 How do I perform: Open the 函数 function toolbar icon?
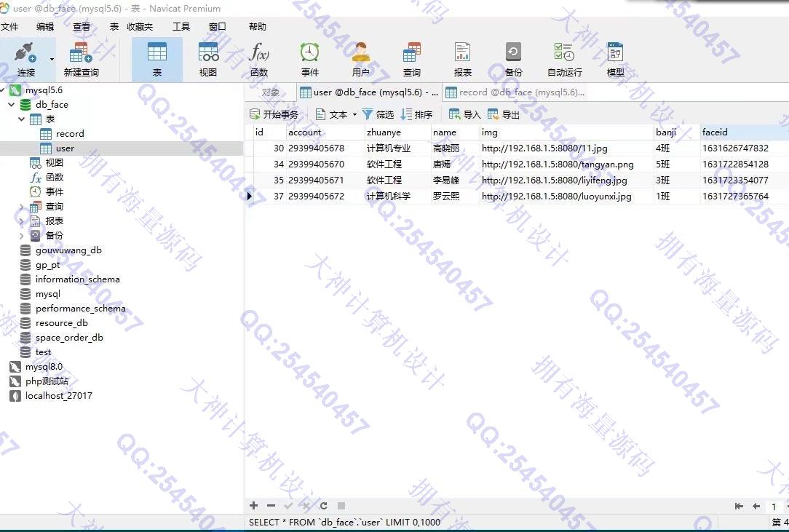[259, 59]
